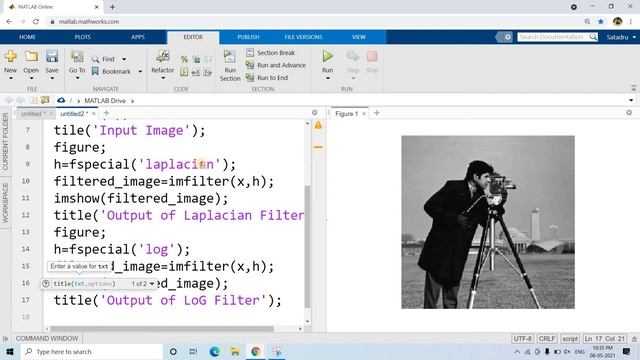Click the Save floppy disk icon

pyautogui.click(x=52, y=56)
